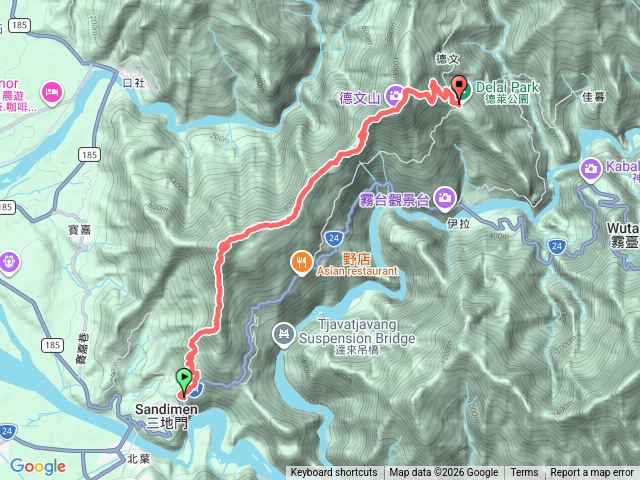This screenshot has width=640, height=480.
Task: Click the pink hotel bed icon
Action: click(53, 92)
